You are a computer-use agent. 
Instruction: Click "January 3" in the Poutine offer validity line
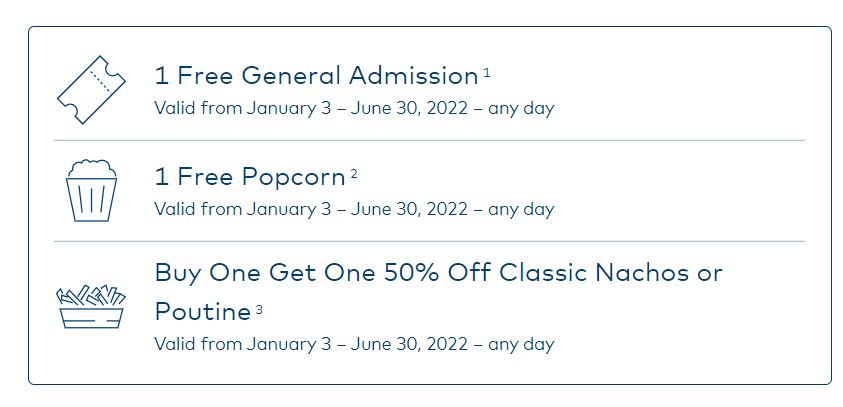tap(289, 344)
